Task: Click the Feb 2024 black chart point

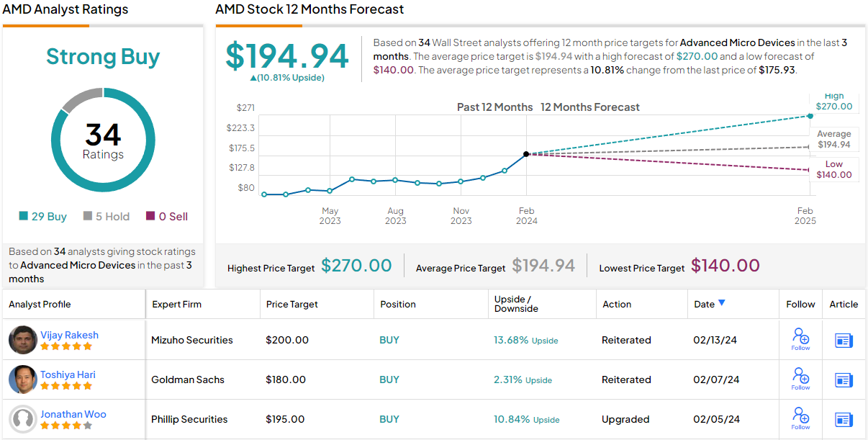Action: pos(526,154)
